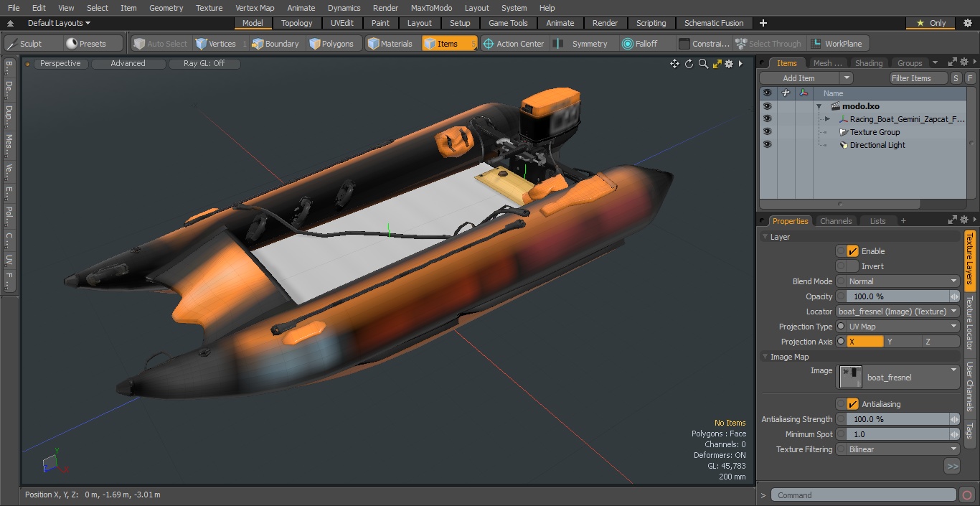Toggle the Invert checkbox

point(852,266)
